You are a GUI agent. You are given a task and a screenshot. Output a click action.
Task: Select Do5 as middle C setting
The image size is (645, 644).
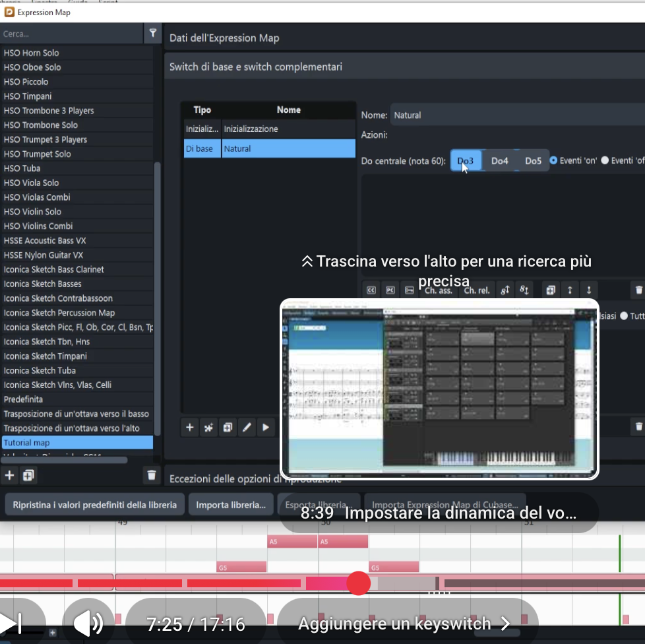click(533, 161)
